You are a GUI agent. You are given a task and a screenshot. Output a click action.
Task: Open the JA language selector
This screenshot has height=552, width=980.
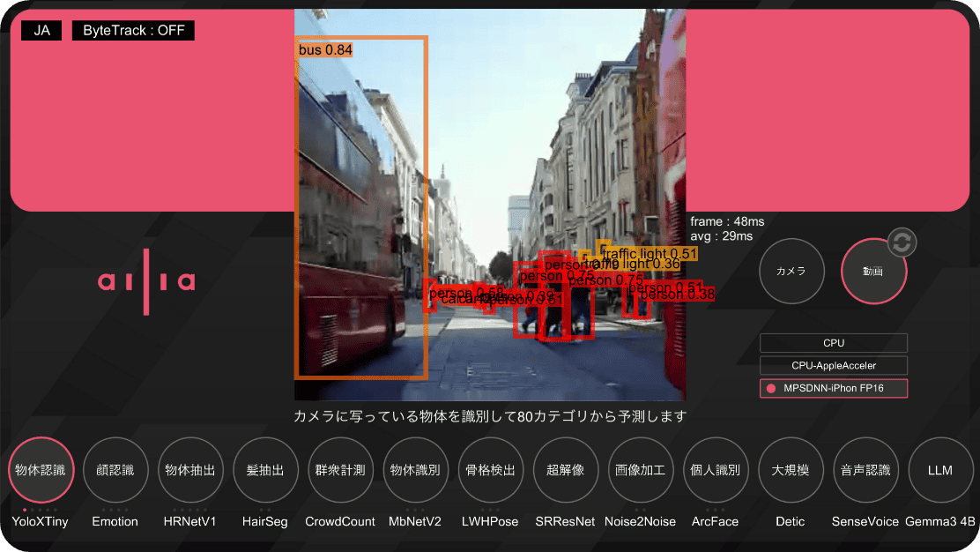click(41, 30)
